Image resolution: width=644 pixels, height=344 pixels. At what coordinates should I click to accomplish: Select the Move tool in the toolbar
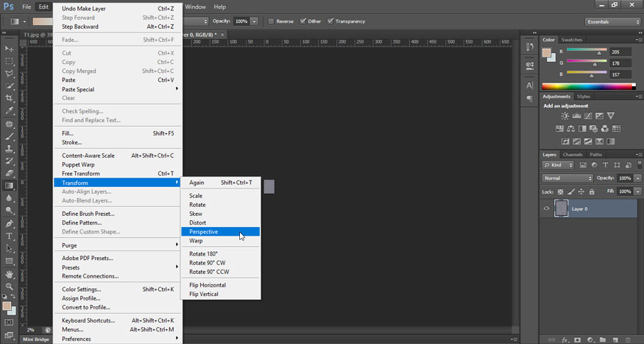pos(10,47)
